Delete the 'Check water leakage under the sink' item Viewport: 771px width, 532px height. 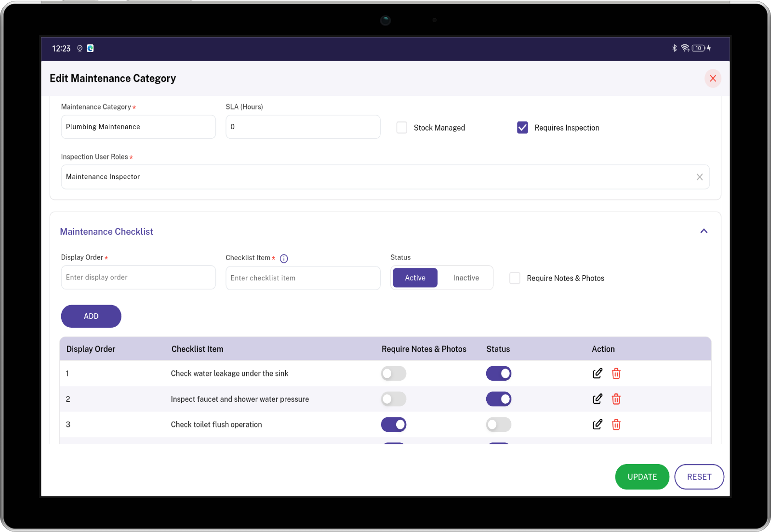pos(616,373)
